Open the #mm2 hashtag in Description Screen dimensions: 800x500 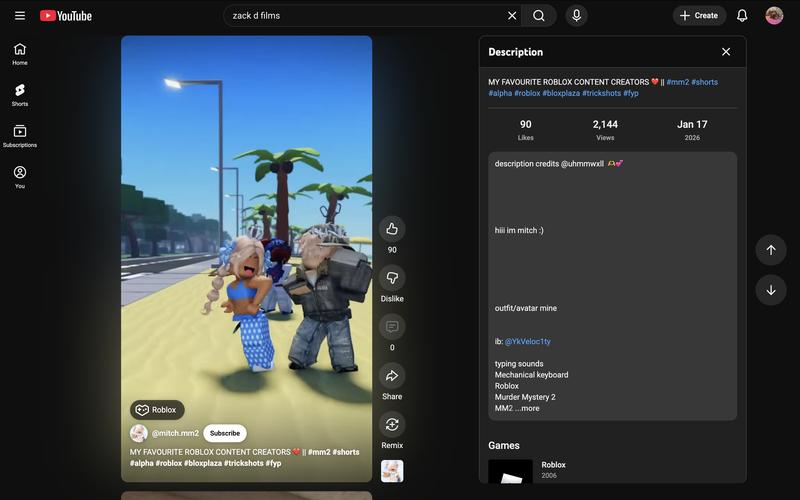[678, 82]
